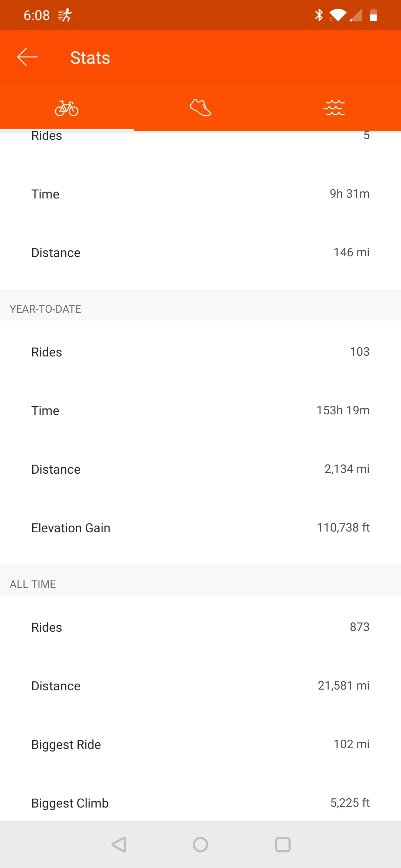Tap the 153h 19m time value
Image resolution: width=401 pixels, height=868 pixels.
[x=343, y=410]
